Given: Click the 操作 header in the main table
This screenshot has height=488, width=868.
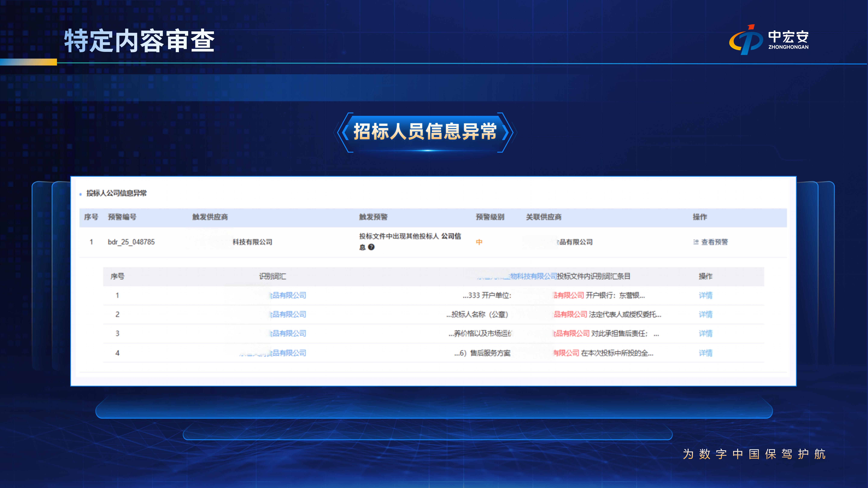Looking at the screenshot, I should tap(700, 217).
